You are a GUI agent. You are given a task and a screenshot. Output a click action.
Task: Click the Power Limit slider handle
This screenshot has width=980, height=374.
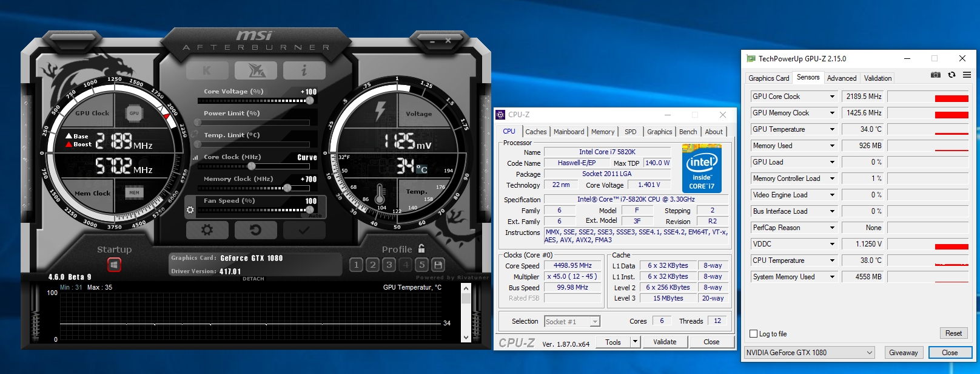pyautogui.click(x=197, y=123)
